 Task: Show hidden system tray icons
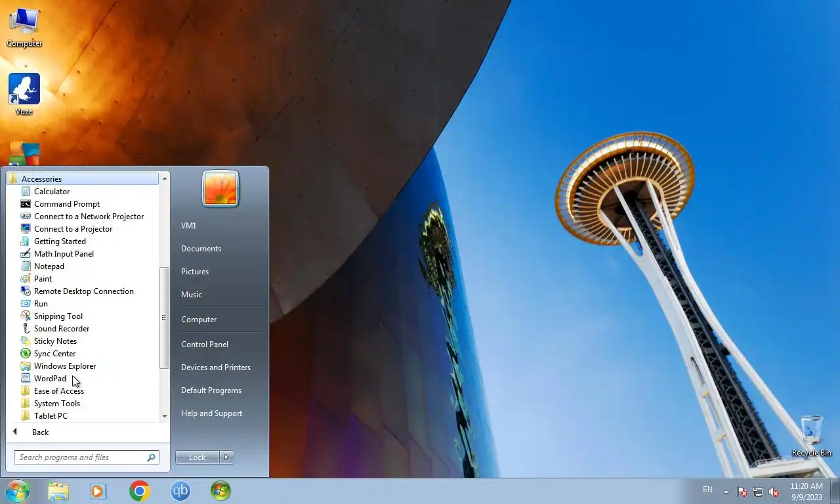[x=726, y=492]
